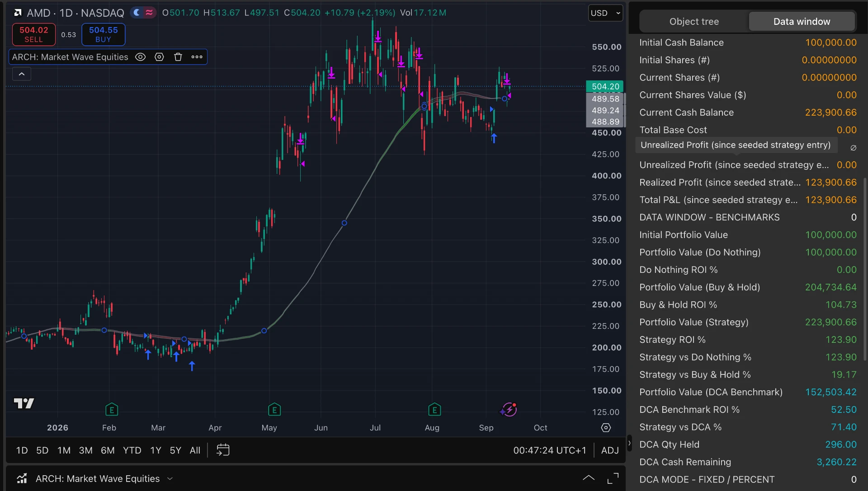Toggle the ADJ adjusted data option
This screenshot has height=491, width=868.
tap(610, 450)
